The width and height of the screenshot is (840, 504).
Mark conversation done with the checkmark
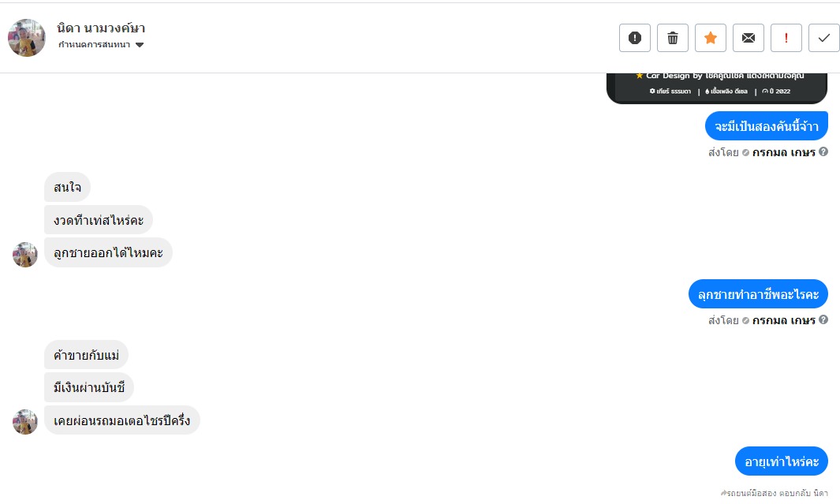point(824,38)
